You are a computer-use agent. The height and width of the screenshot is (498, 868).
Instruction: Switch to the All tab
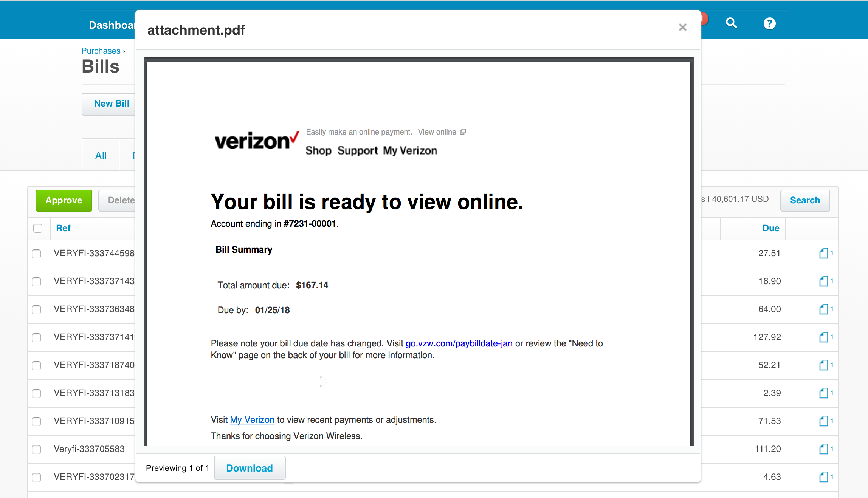[x=101, y=155]
